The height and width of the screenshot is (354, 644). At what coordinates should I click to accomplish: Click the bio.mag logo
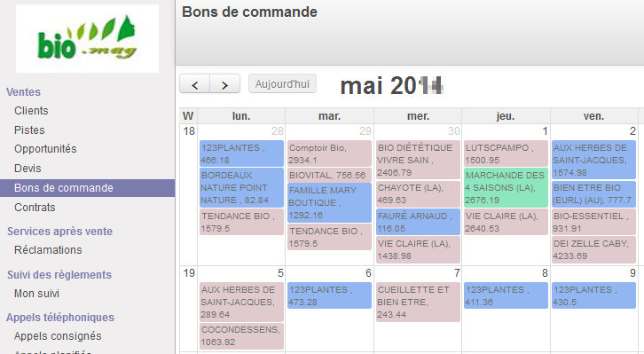(x=87, y=39)
